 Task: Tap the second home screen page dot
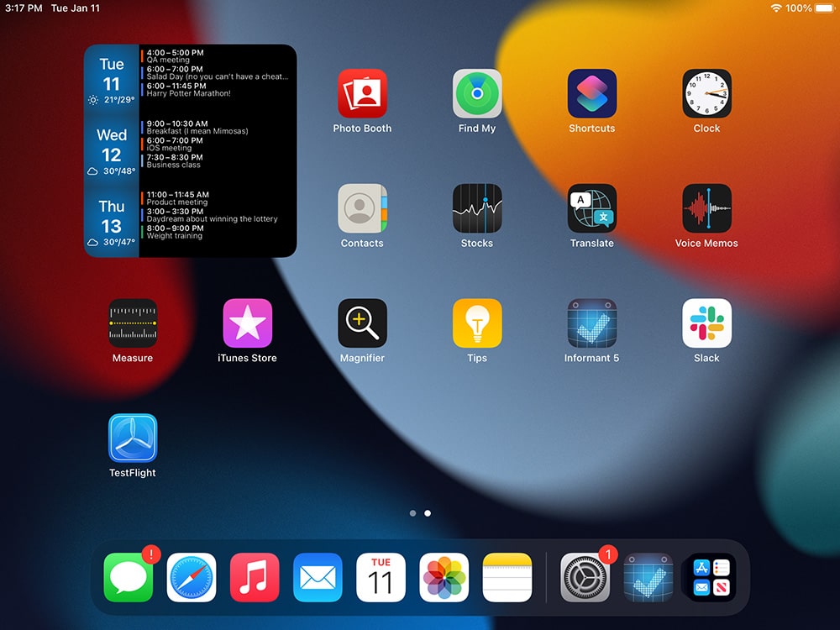[x=428, y=513]
